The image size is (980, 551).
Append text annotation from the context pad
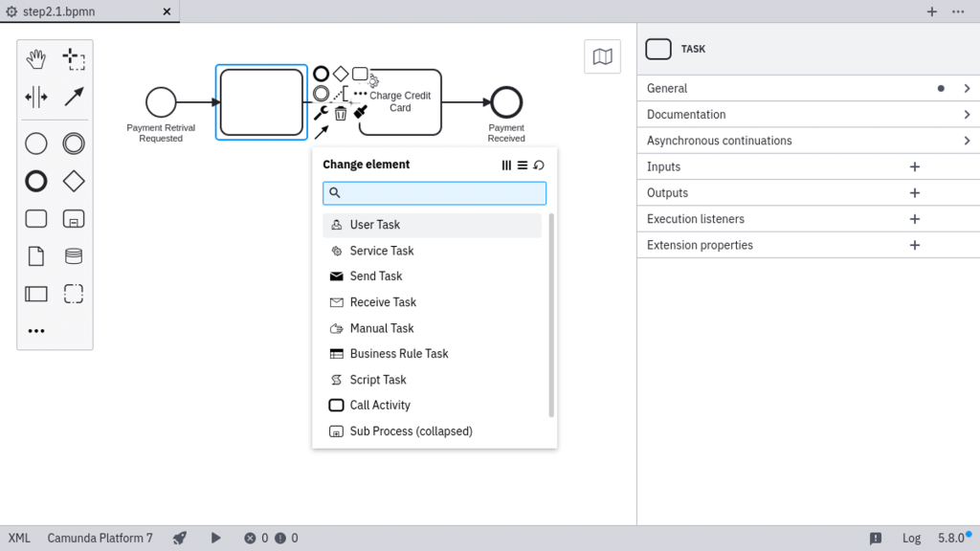[x=342, y=94]
